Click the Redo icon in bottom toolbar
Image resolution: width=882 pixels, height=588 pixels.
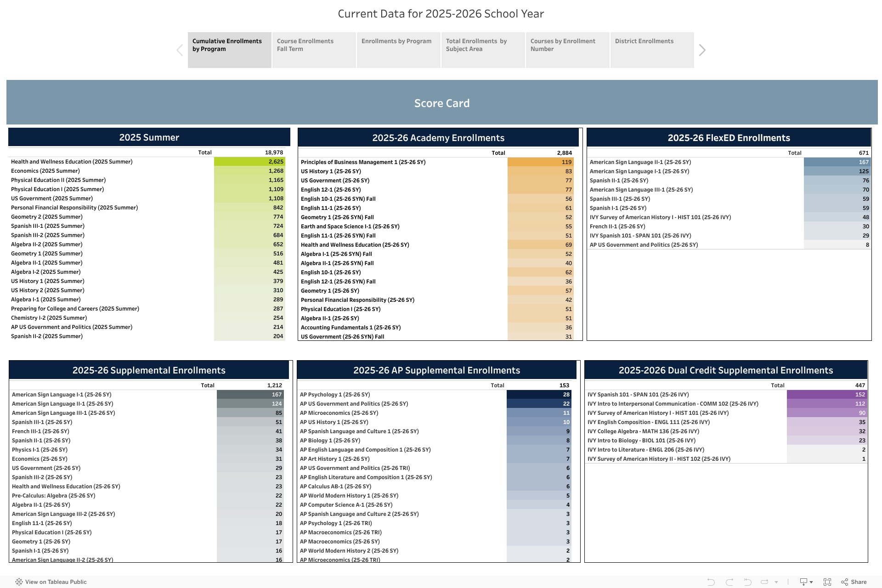(729, 582)
